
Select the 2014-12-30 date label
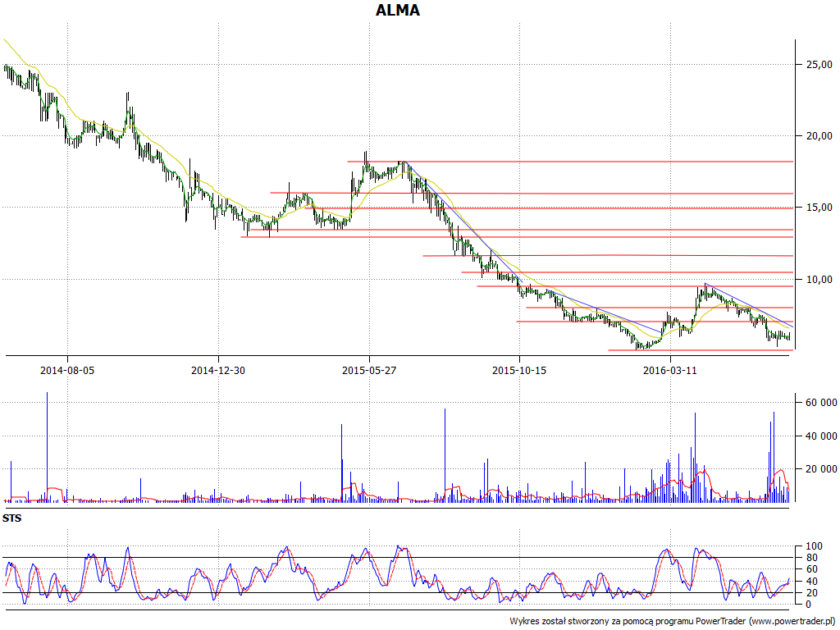click(x=218, y=370)
